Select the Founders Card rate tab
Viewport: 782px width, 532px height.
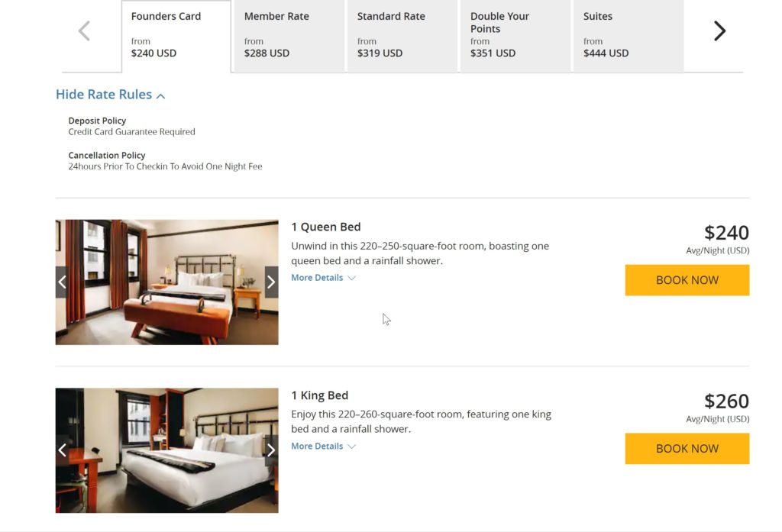pos(176,35)
